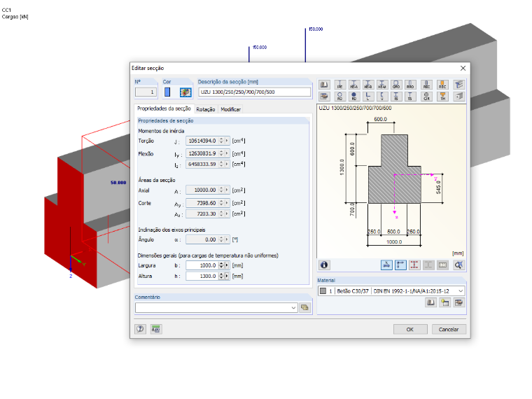Select the orange REC rectangle section

point(442,85)
